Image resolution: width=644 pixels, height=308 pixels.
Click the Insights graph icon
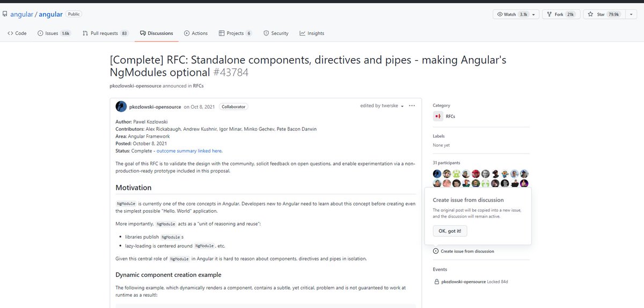(x=303, y=33)
